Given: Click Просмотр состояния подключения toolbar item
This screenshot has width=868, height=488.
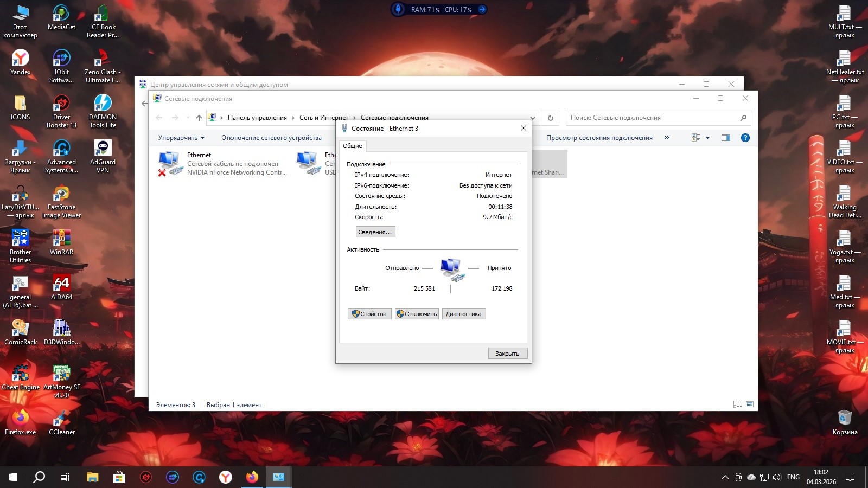Looking at the screenshot, I should coord(599,138).
